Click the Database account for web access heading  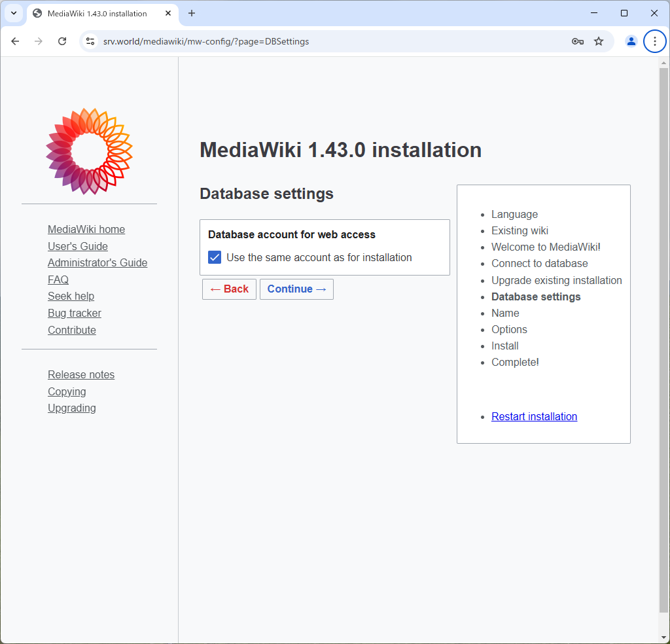[x=291, y=234]
